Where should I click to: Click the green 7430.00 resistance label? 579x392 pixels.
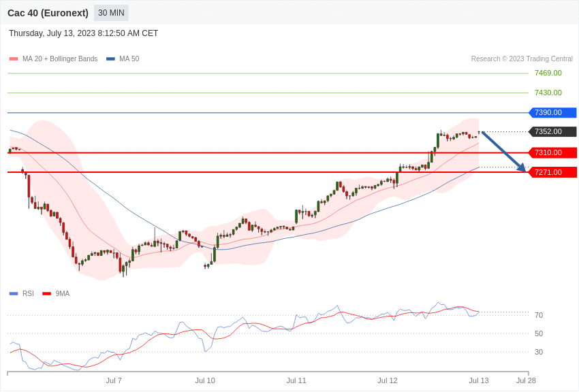548,93
